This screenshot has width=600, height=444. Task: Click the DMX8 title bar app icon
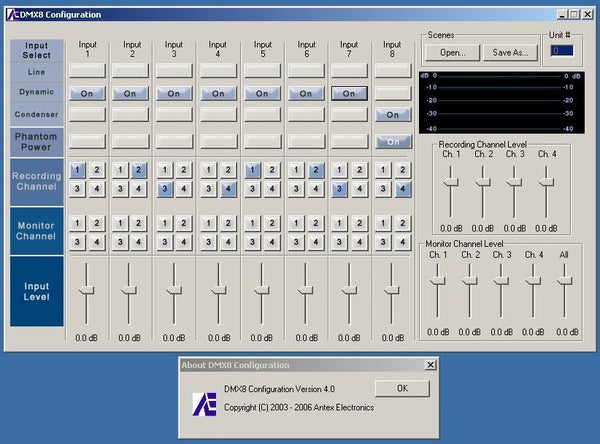pyautogui.click(x=12, y=15)
